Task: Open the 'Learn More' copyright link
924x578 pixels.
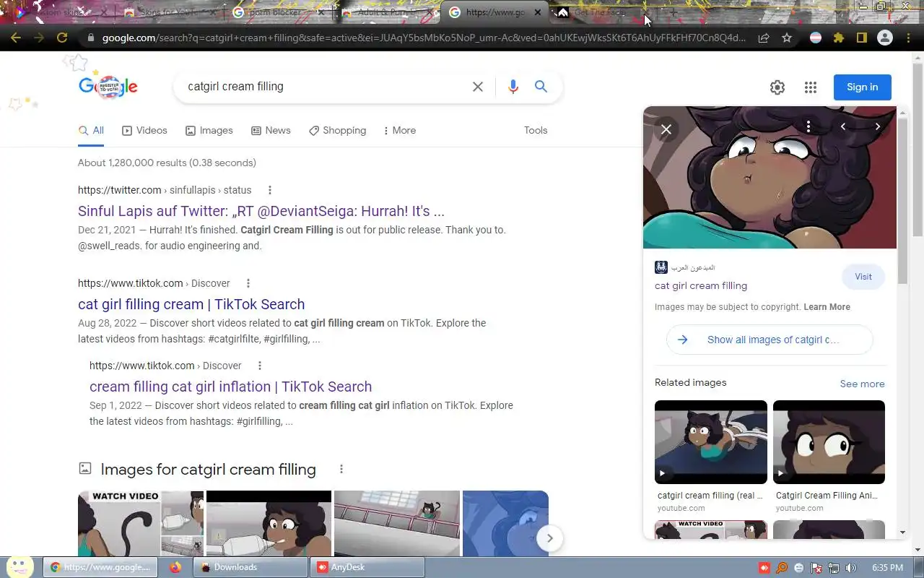Action: 827,307
